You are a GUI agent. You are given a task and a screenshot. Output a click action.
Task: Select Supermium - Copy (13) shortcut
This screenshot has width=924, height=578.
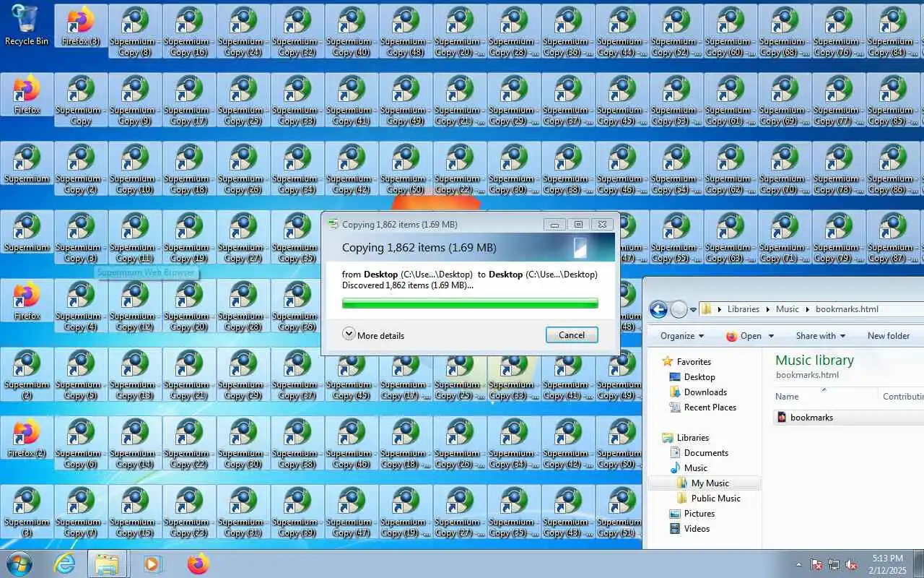[135, 374]
